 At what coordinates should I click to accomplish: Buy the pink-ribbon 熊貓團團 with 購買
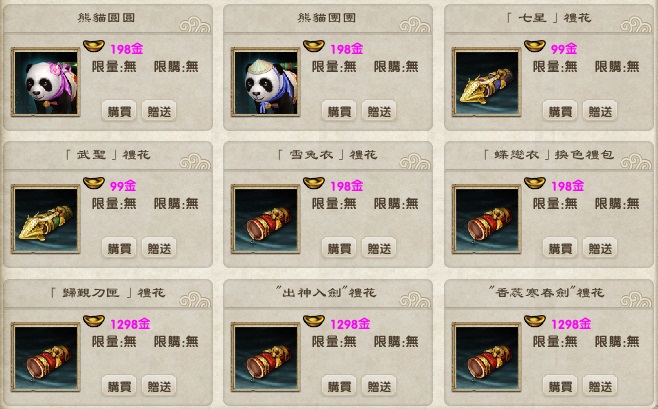point(119,111)
